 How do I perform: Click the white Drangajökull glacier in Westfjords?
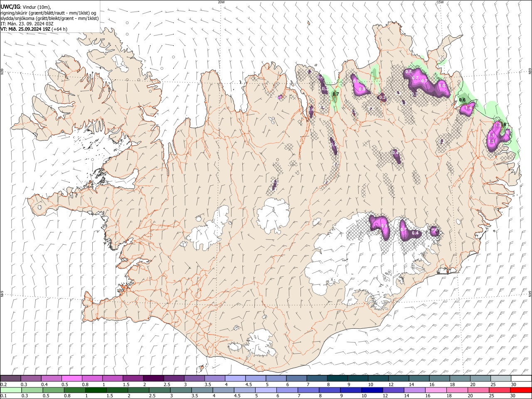121,62
